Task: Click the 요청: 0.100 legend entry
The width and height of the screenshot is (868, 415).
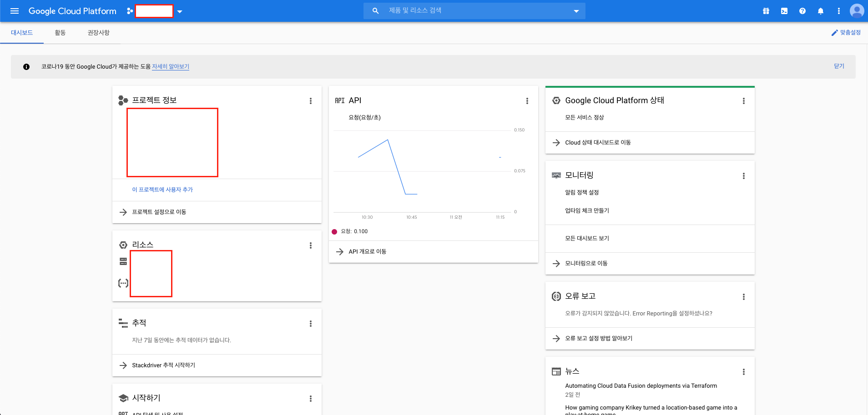Action: click(x=350, y=231)
